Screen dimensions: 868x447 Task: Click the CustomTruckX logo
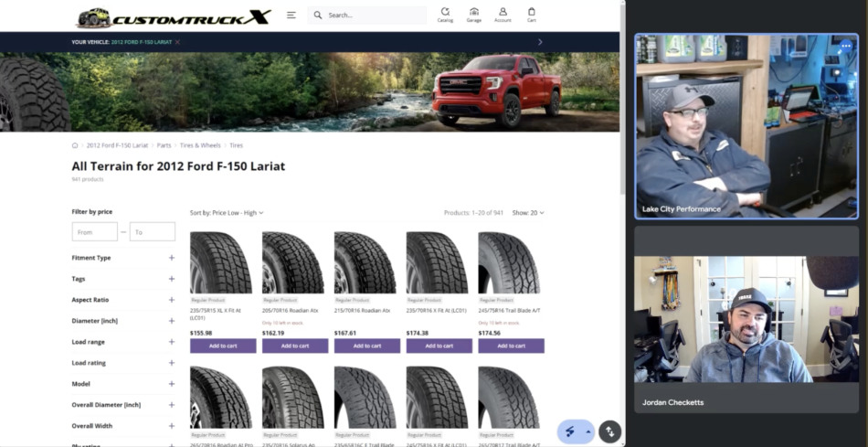coord(174,16)
